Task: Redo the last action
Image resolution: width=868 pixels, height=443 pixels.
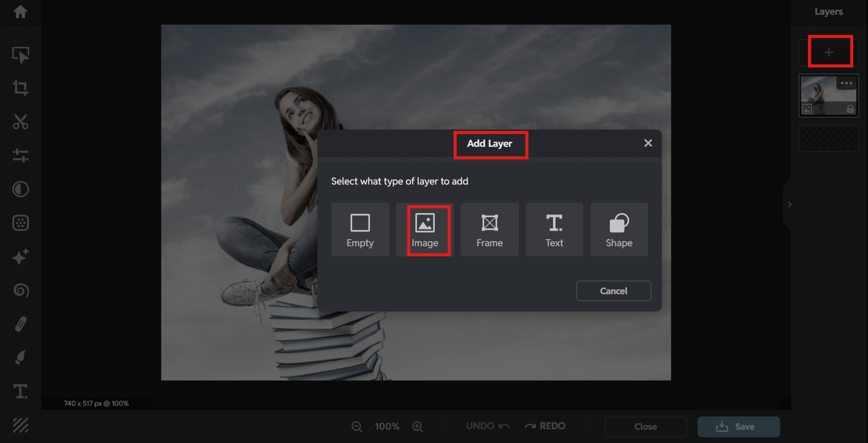Action: [x=545, y=426]
